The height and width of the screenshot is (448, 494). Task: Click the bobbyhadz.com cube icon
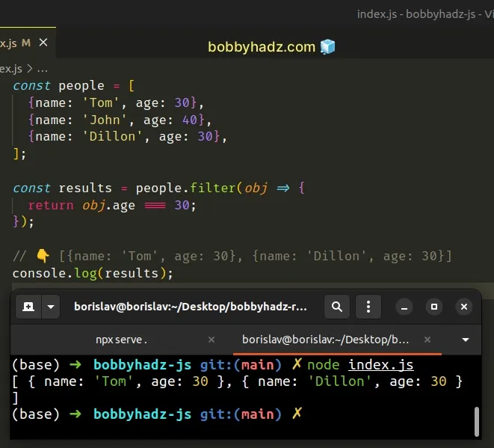328,46
